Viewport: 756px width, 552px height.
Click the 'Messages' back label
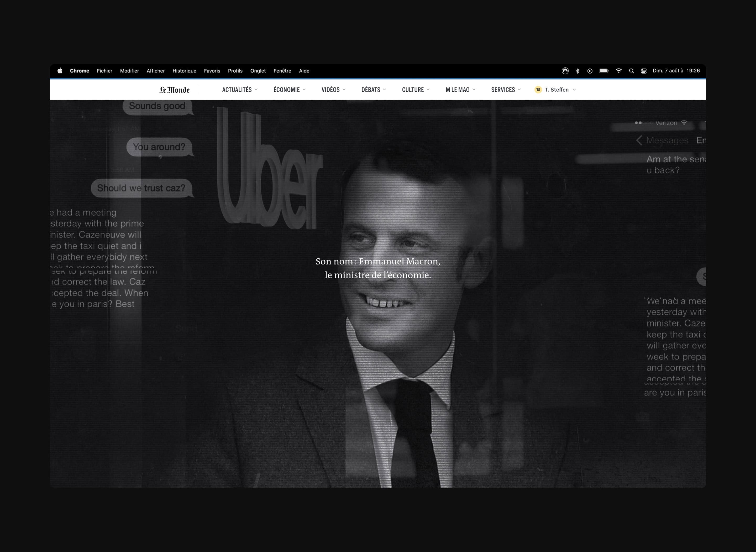click(667, 140)
